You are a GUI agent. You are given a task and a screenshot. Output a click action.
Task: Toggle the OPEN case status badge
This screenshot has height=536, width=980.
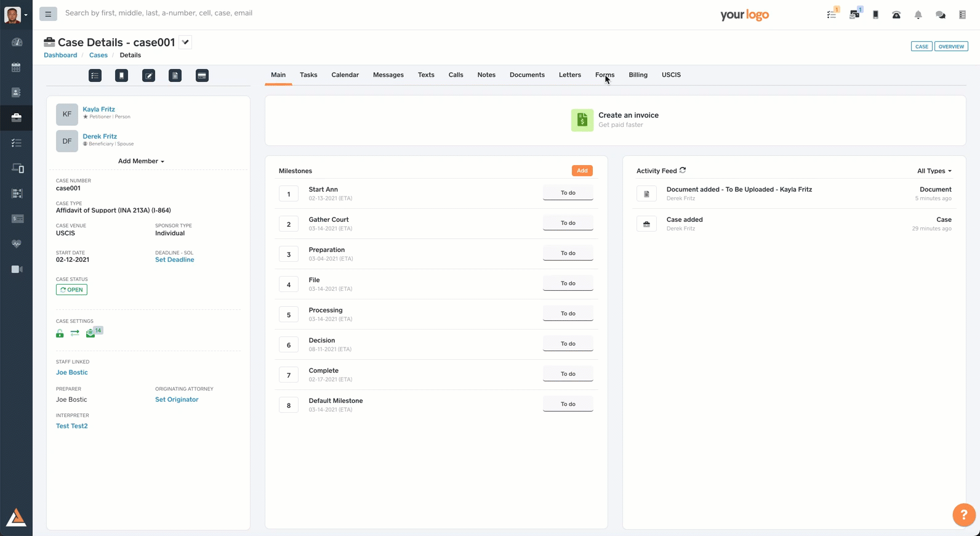pos(71,290)
